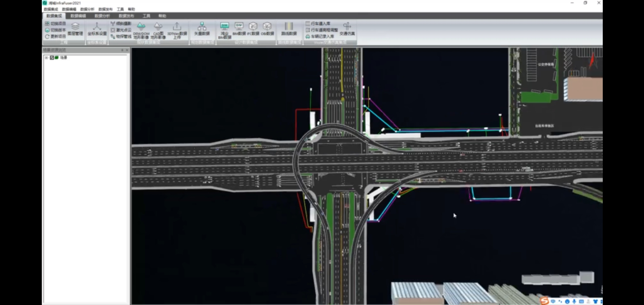Click Sogou skin shirt icon

595,301
